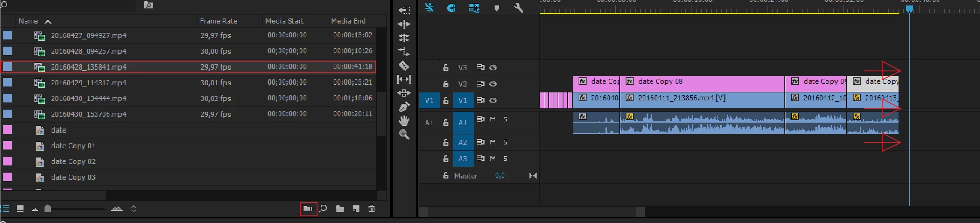The height and width of the screenshot is (223, 980).
Task: Switch Project panel to List View
Action: pos(5,208)
